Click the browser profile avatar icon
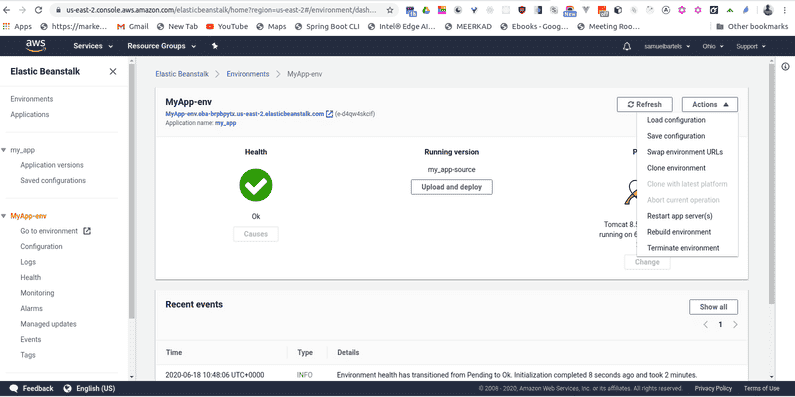795x397 pixels. point(768,10)
